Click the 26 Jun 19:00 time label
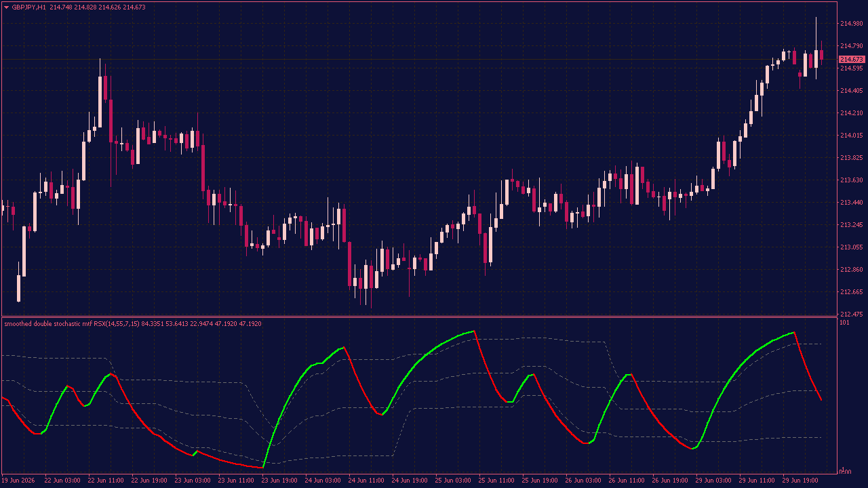 click(x=670, y=481)
